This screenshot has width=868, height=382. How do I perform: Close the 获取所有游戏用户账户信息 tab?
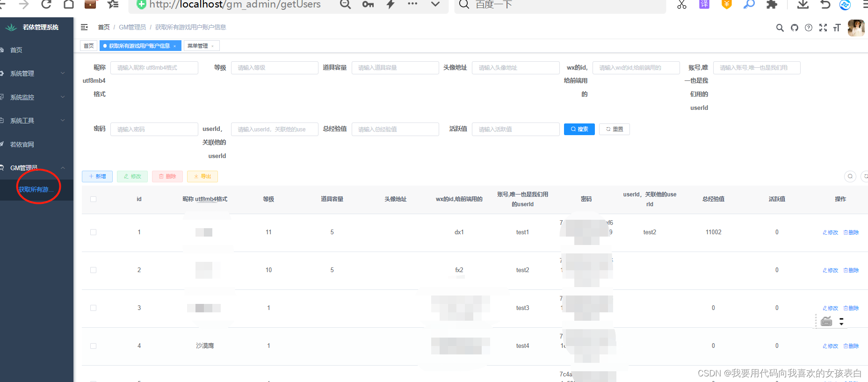tap(175, 46)
